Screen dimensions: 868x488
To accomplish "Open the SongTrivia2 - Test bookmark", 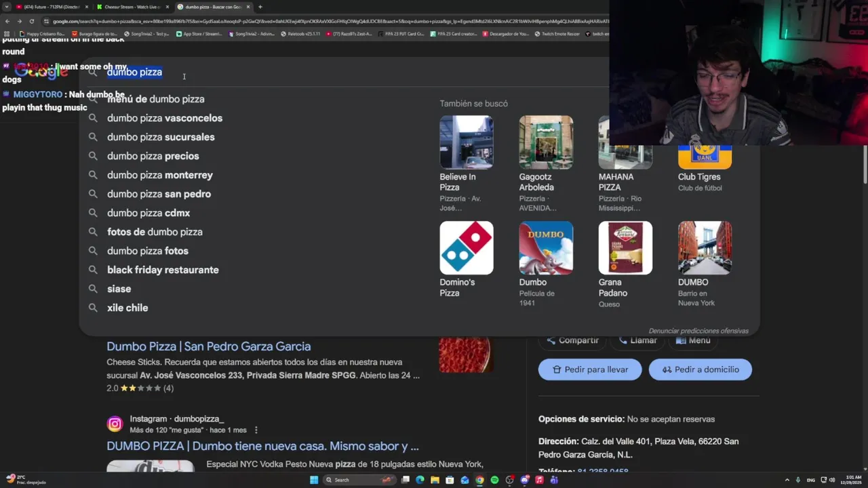I will [146, 33].
